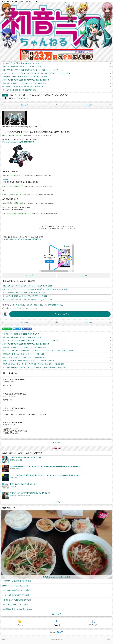Open マジカルミライ2019 OFFICIAL ALBUM article link
Viewport: 113px width, 644px height.
click(x=35, y=289)
